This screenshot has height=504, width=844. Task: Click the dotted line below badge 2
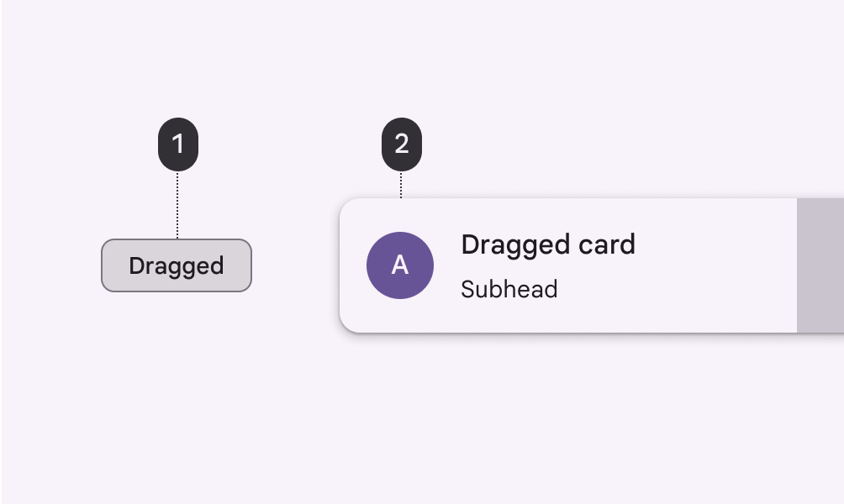tap(402, 185)
